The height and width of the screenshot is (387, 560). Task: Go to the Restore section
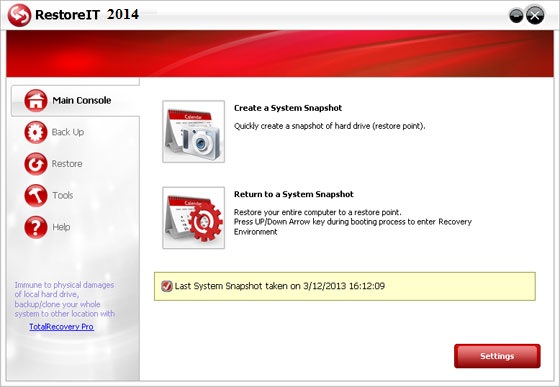click(x=67, y=164)
